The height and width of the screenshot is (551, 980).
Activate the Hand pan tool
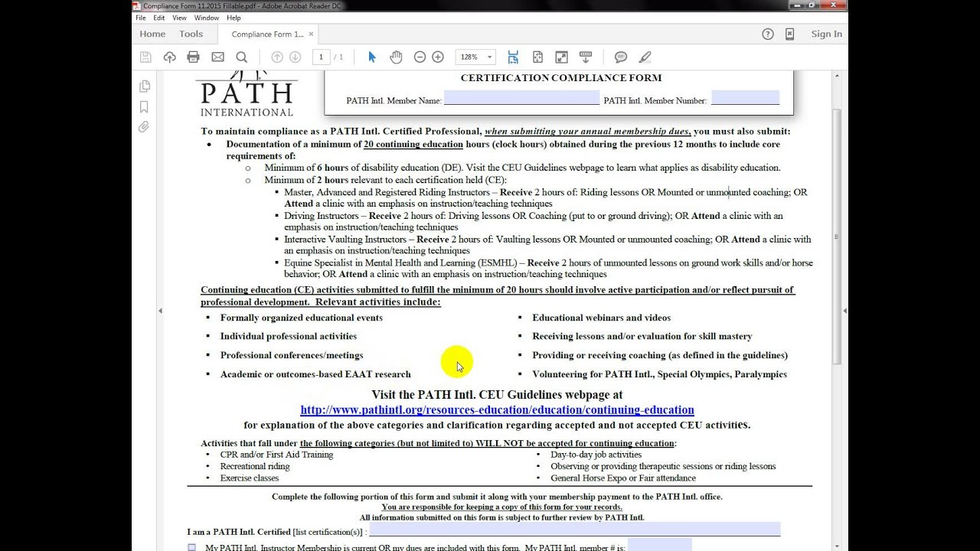(x=396, y=57)
